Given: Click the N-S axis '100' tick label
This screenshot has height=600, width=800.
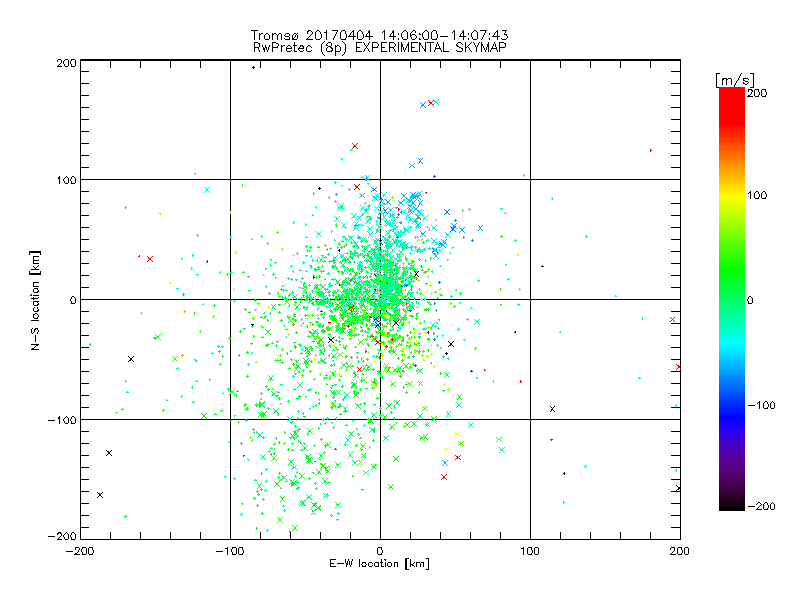Looking at the screenshot, I should coord(66,180).
